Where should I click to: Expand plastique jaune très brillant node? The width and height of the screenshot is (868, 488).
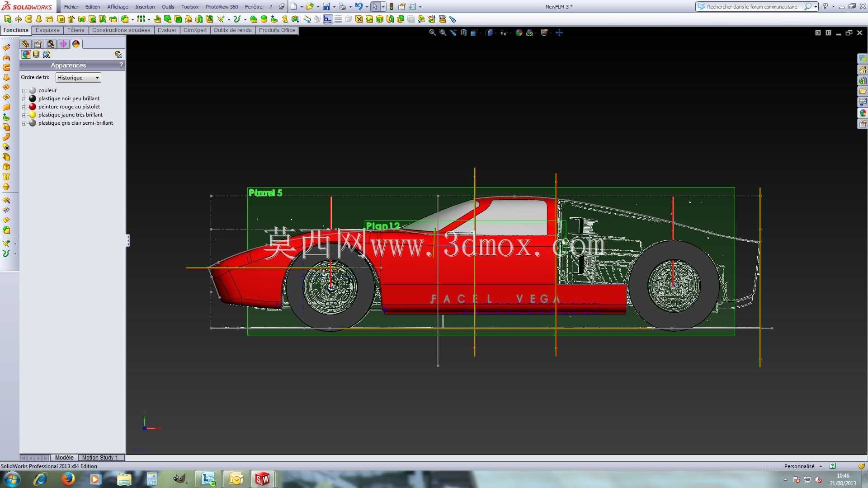pyautogui.click(x=24, y=115)
